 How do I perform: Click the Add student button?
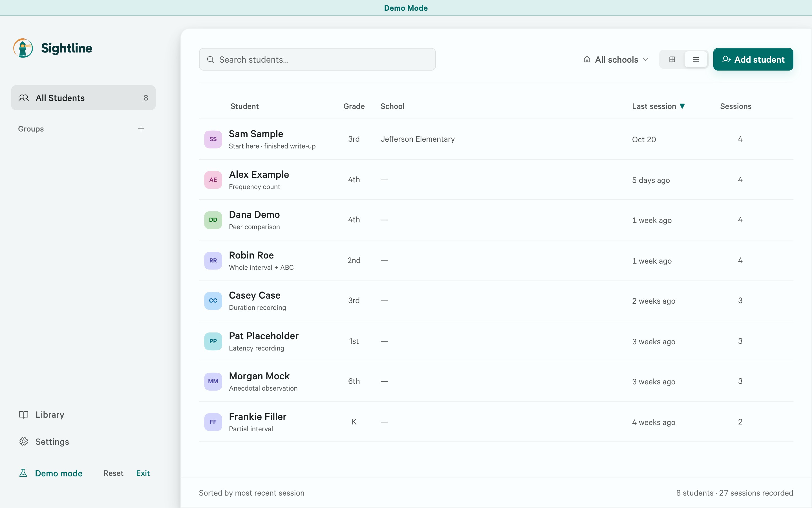click(753, 60)
